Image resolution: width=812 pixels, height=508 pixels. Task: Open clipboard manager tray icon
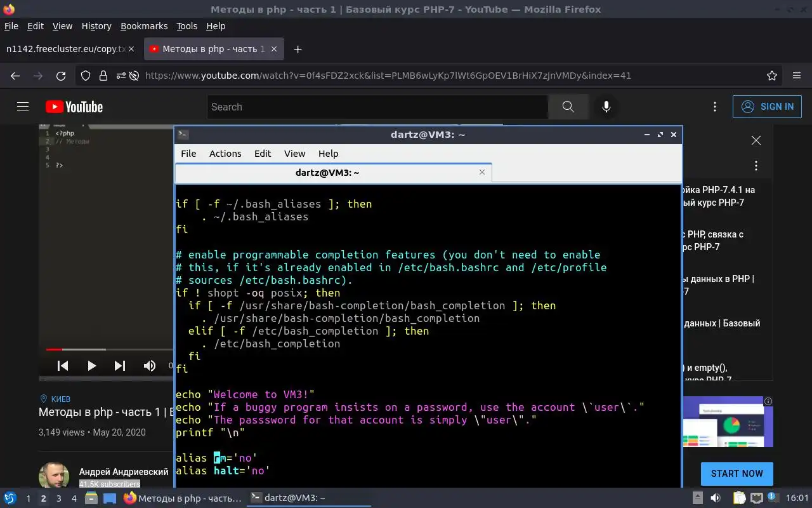[739, 498]
